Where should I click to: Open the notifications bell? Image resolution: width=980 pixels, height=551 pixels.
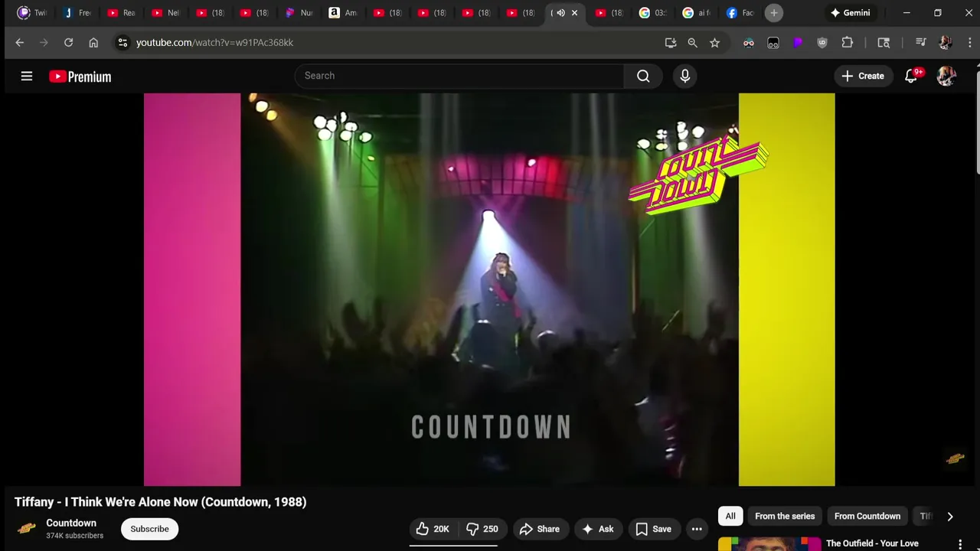tap(911, 76)
